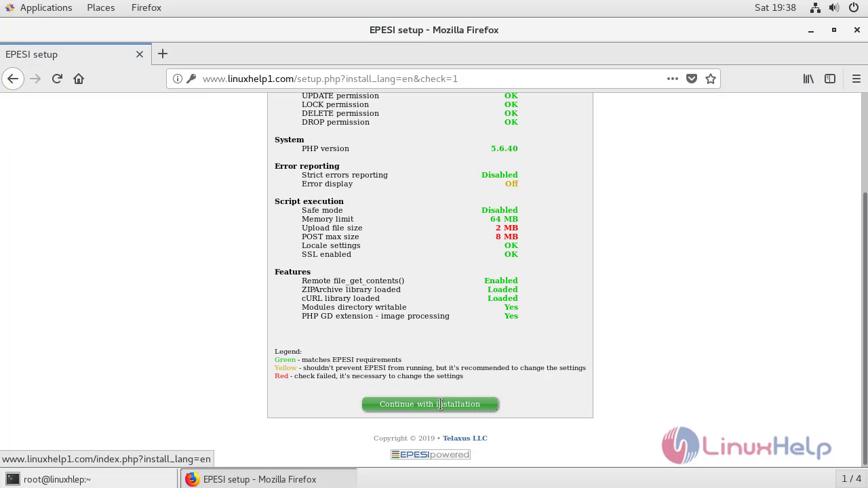Click the Memory limit 64 MB value

(504, 219)
